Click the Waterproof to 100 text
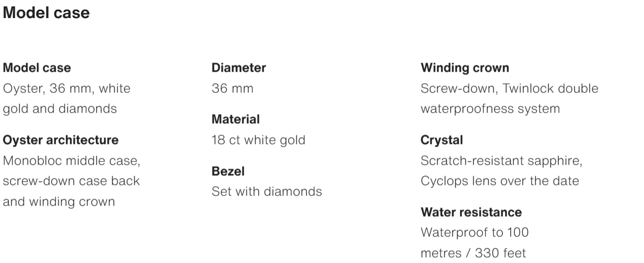 click(x=474, y=233)
